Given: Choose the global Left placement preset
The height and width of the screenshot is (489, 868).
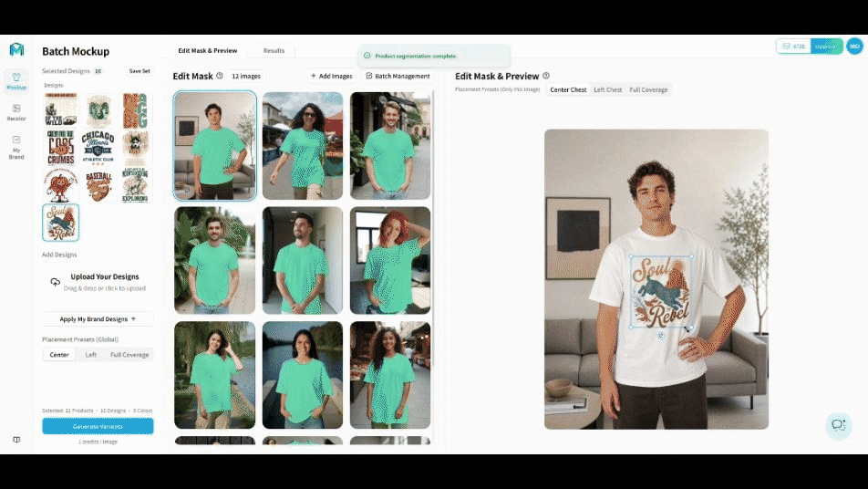Looking at the screenshot, I should pyautogui.click(x=91, y=354).
